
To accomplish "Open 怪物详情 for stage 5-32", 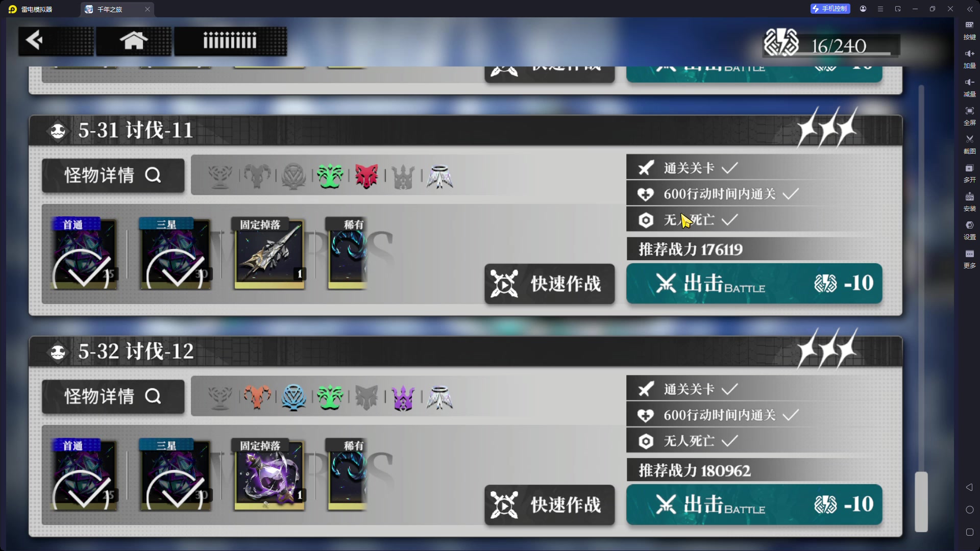I will pyautogui.click(x=113, y=396).
